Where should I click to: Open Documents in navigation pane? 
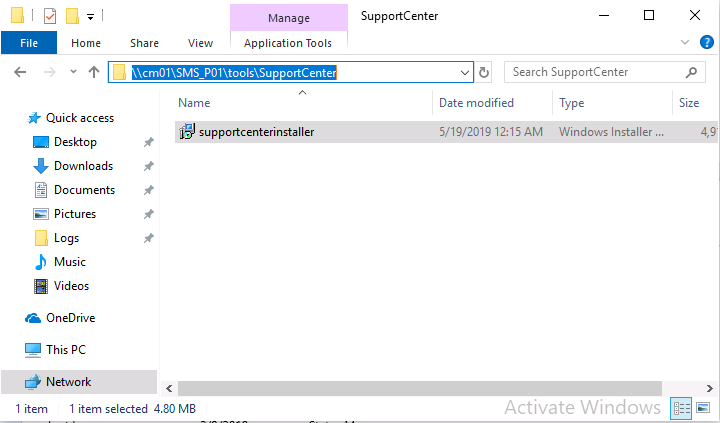pyautogui.click(x=84, y=190)
